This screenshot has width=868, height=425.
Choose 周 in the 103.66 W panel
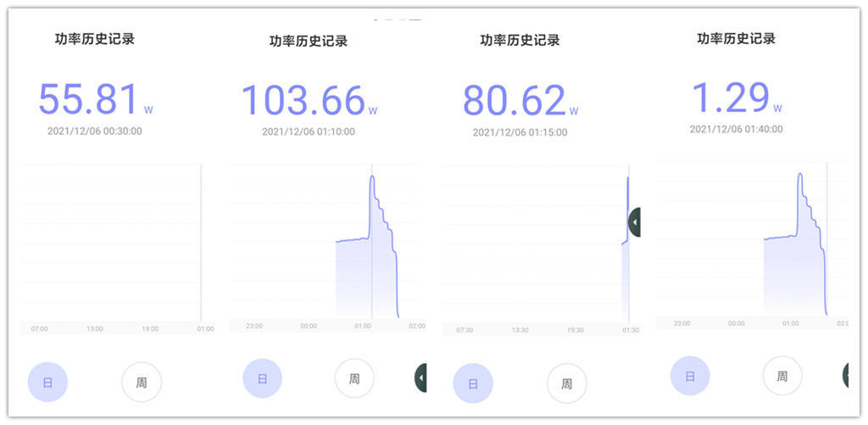(x=354, y=378)
